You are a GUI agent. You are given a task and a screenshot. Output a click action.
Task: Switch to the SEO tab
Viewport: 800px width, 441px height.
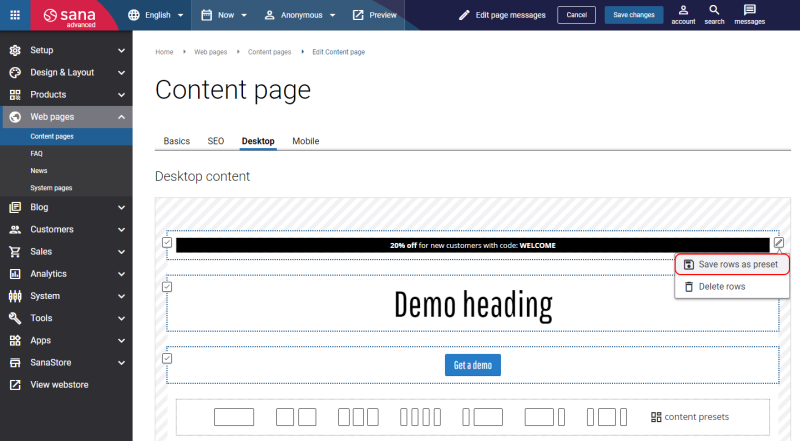click(216, 141)
